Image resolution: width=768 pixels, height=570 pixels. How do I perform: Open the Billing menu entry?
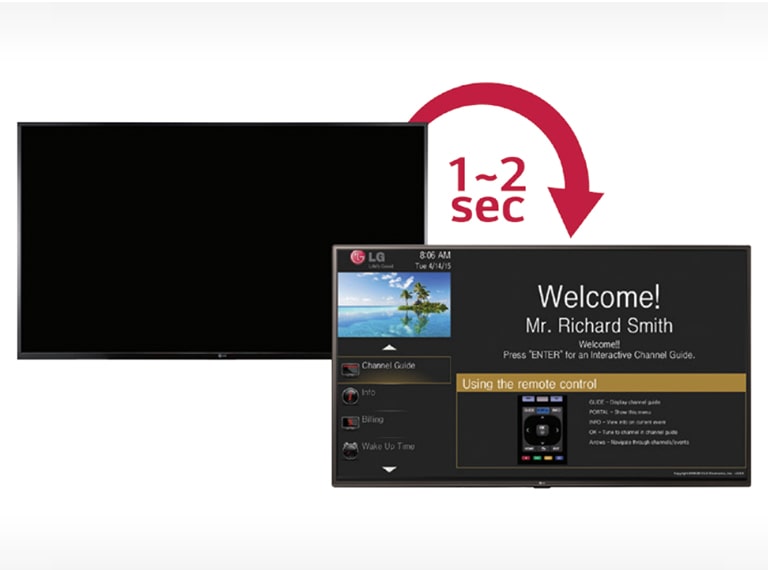coord(373,420)
